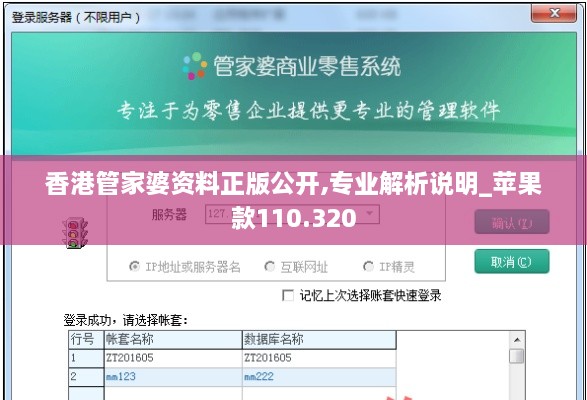587x400 pixels.
Task: Select the IP地址或服务器名 radio option
Action: tap(134, 266)
